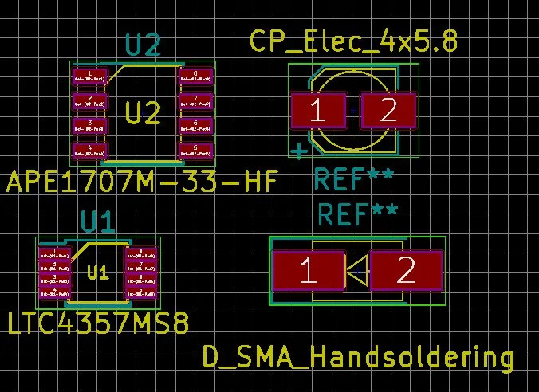
Task: Select pad 5 of the U1 footprint
Action: pos(141,292)
